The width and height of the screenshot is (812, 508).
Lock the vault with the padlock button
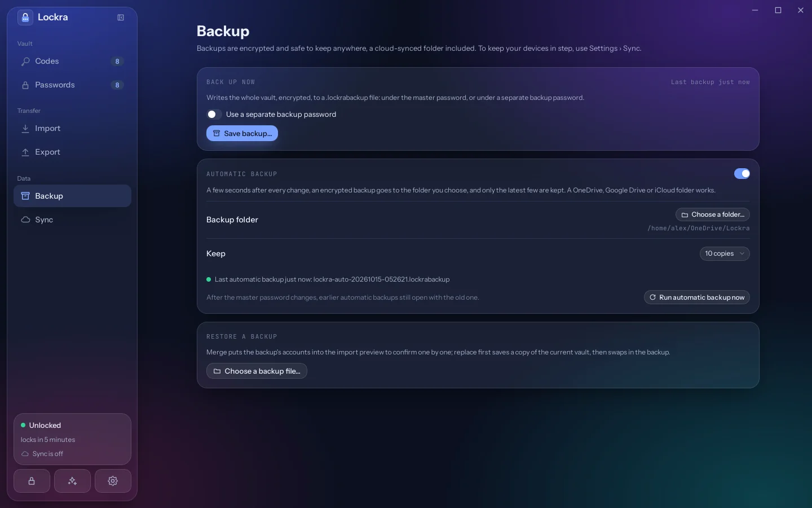pos(32,481)
